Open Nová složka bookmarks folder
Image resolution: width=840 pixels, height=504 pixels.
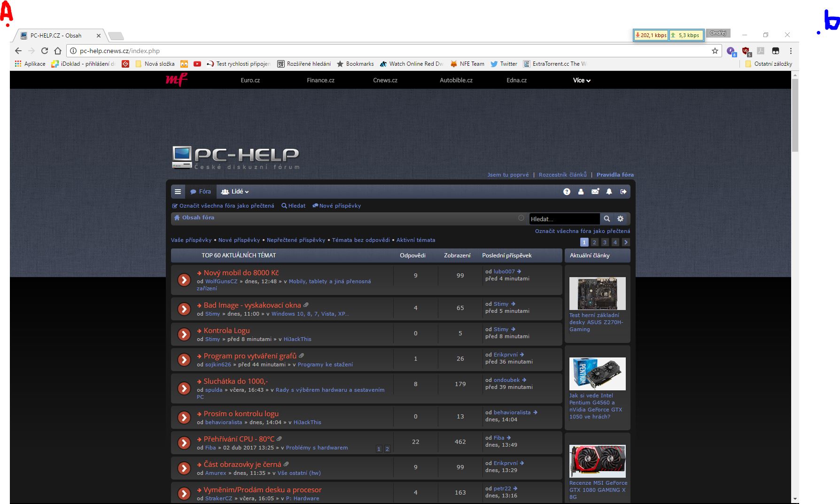tap(155, 64)
